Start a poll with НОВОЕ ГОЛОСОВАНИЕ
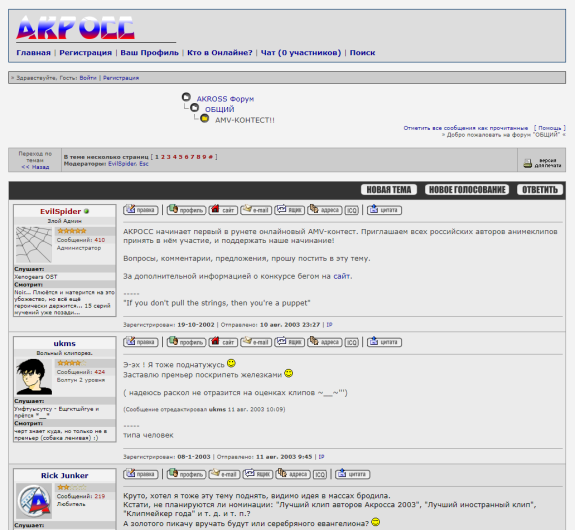 coord(467,190)
